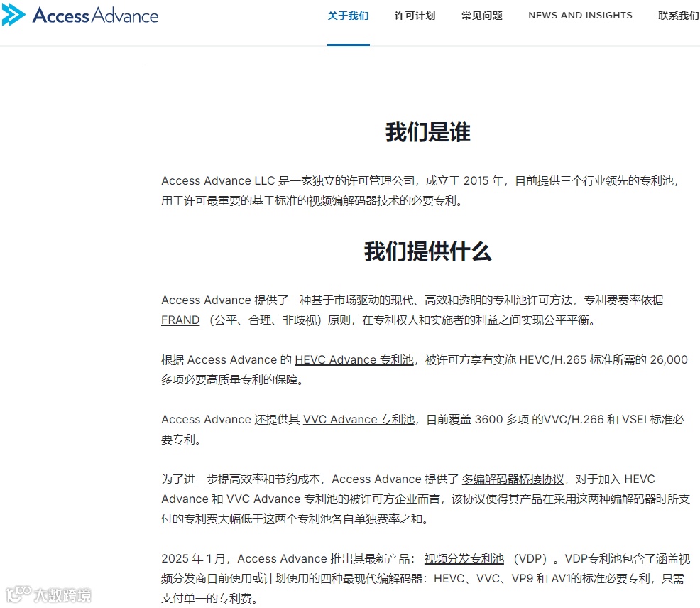
Task: Follow the 多编解码器桥接协议 link
Action: click(x=513, y=479)
